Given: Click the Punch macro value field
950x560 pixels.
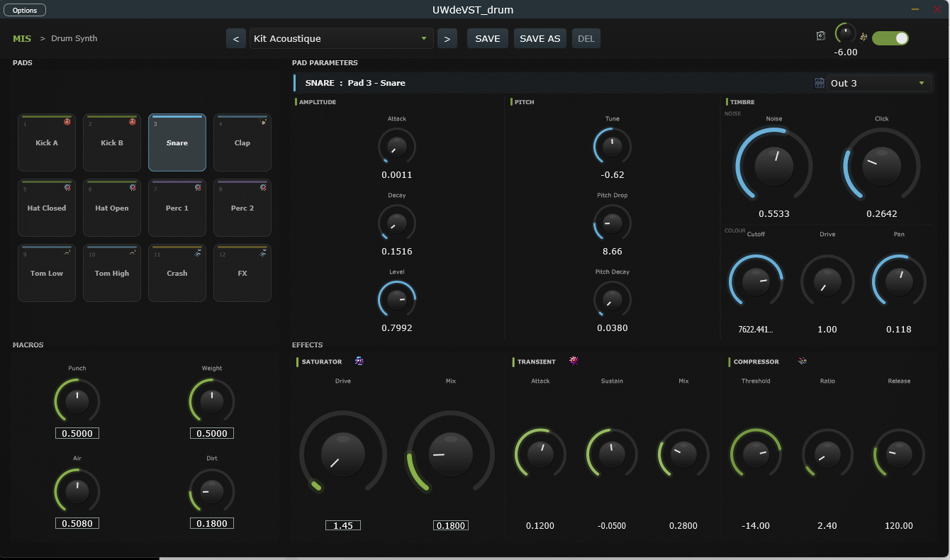Looking at the screenshot, I should 77,433.
